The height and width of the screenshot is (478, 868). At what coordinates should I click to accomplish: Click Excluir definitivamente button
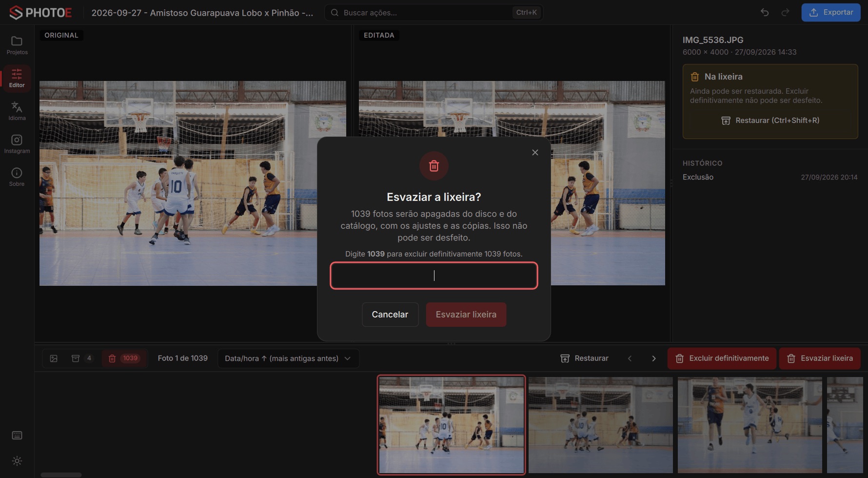722,358
